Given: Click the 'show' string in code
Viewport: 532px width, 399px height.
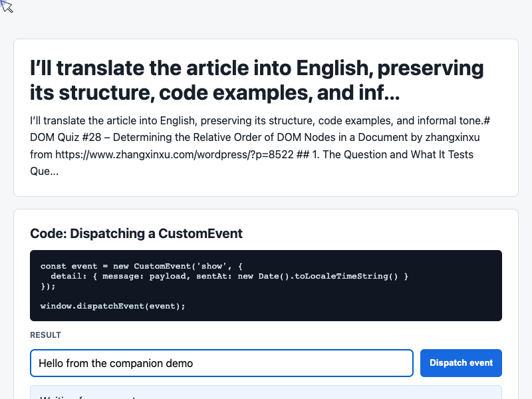Looking at the screenshot, I should click(x=211, y=266).
